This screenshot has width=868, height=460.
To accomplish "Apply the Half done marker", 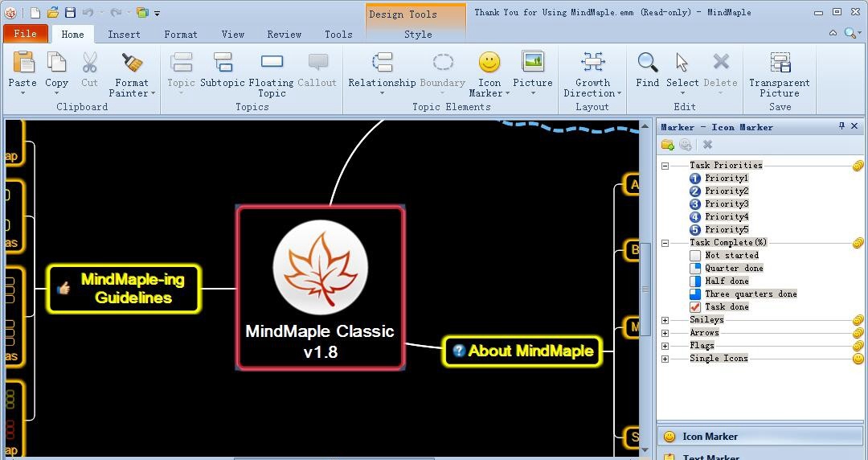I will 719,281.
